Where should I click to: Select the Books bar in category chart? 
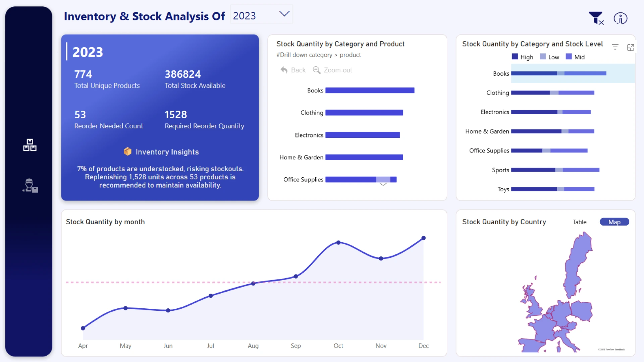(x=370, y=90)
